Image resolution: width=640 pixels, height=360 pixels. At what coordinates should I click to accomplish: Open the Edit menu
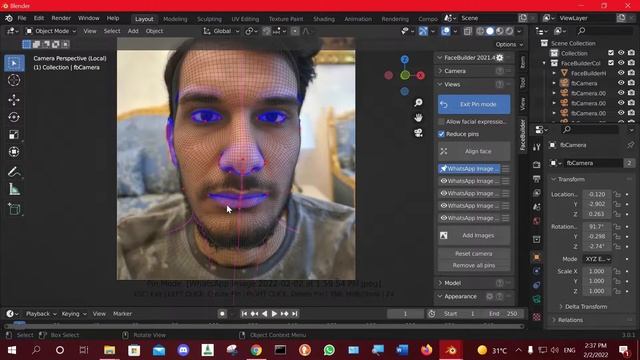point(39,18)
